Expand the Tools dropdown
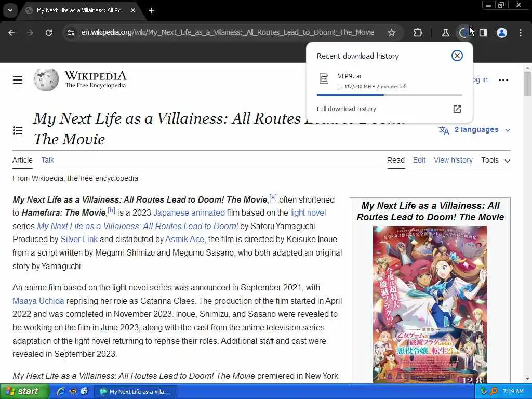Screen dimensions: 532x399 (496, 160)
